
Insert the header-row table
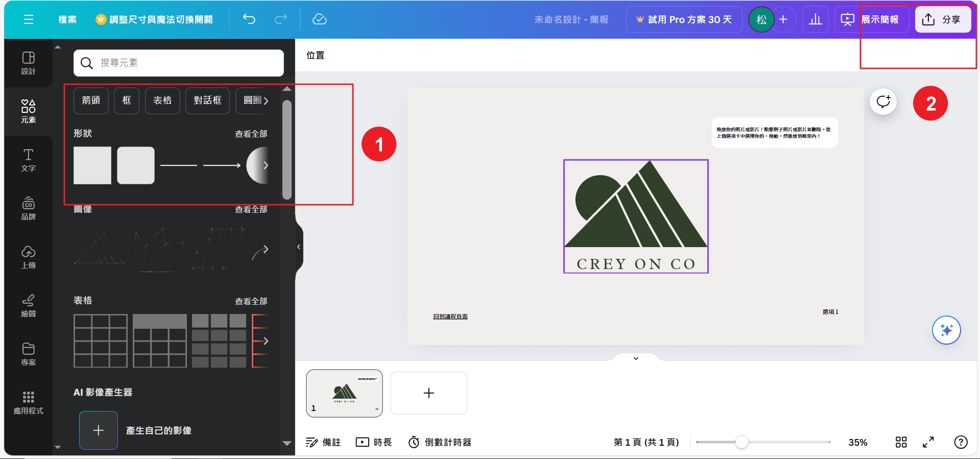pos(160,341)
